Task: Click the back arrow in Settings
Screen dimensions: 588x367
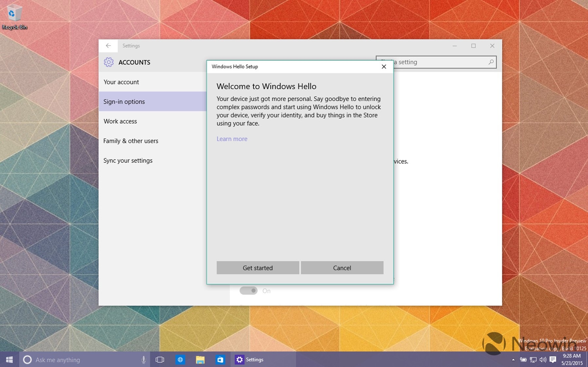Action: [x=108, y=46]
